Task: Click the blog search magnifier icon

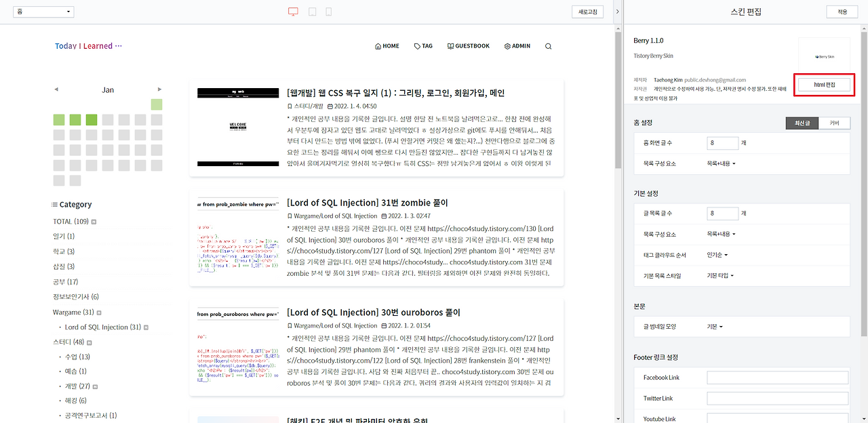Action: click(548, 46)
